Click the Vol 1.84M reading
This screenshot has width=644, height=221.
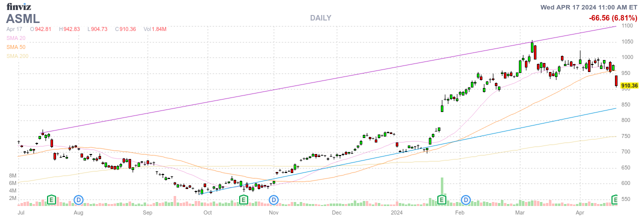point(155,29)
